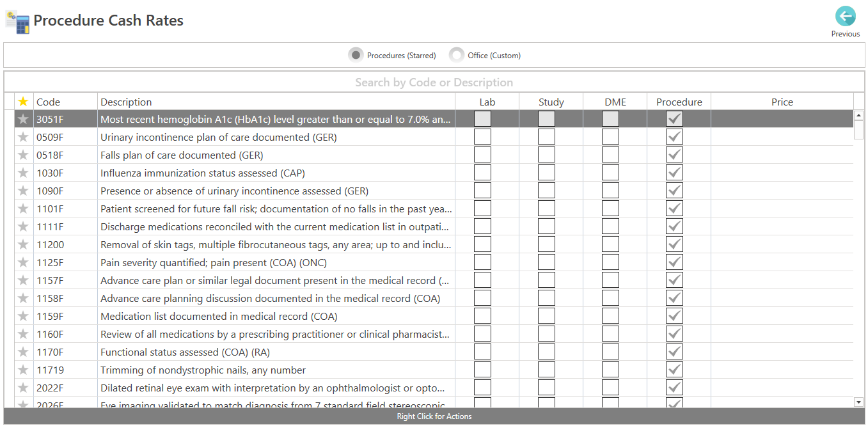This screenshot has height=426, width=868.
Task: Toggle star for code 0518F
Action: (x=24, y=155)
